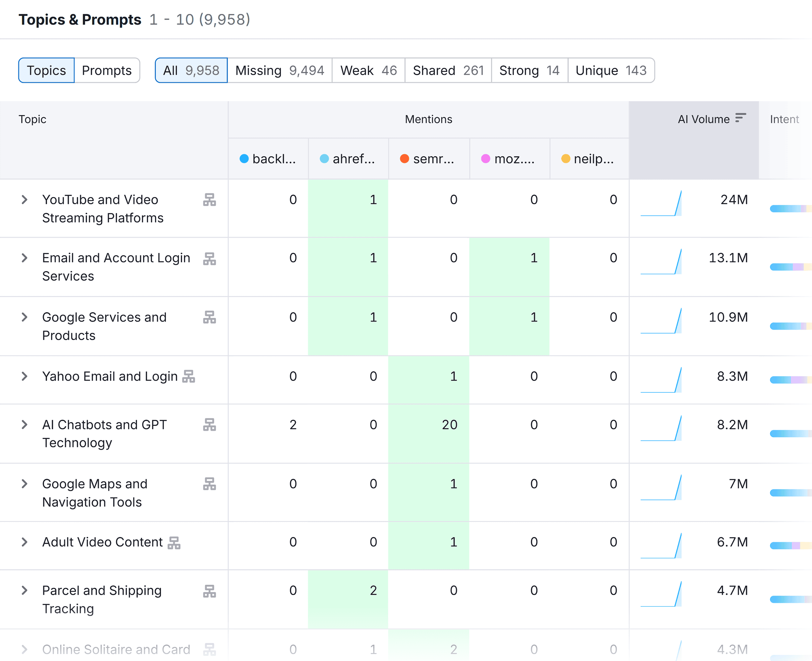The height and width of the screenshot is (661, 812).
Task: Click the sitemap icon for Parcel and Shipping Tracking
Action: click(x=209, y=592)
